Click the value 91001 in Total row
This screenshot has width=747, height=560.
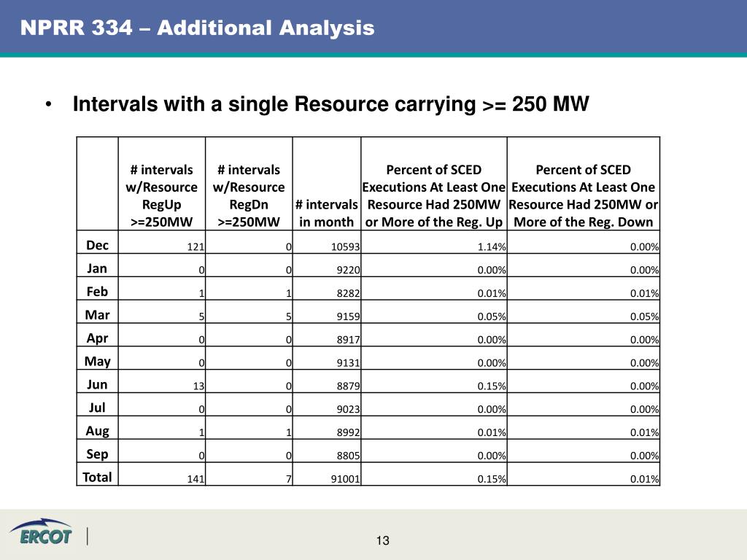coord(346,479)
